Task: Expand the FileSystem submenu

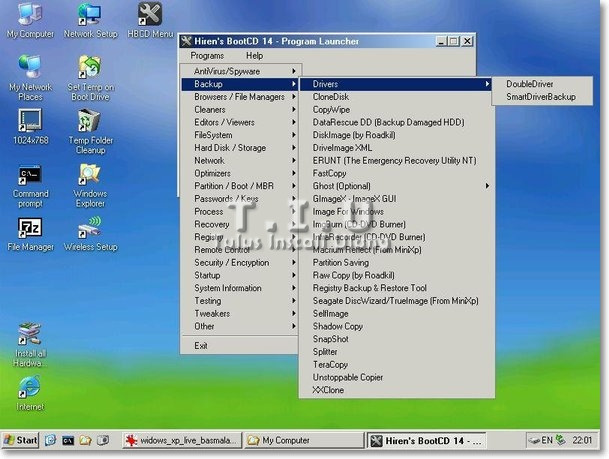Action: click(240, 135)
